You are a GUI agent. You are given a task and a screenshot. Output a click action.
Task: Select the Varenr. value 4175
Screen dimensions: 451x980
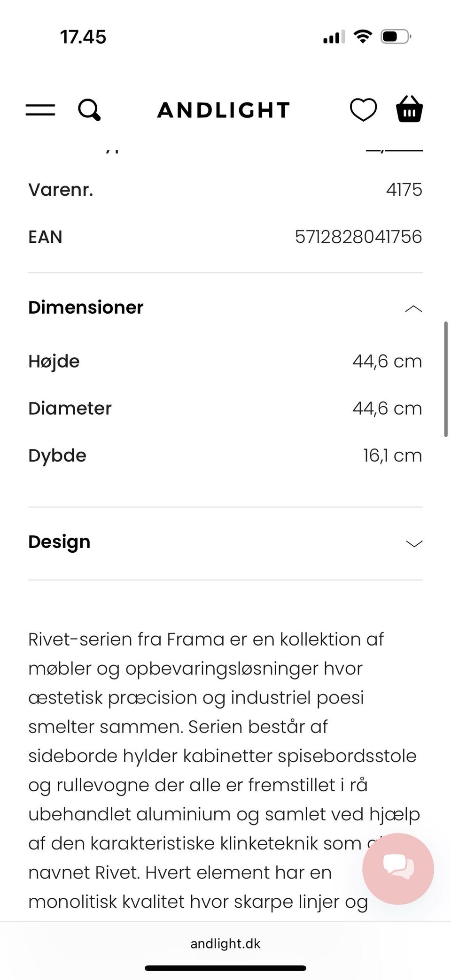point(404,190)
